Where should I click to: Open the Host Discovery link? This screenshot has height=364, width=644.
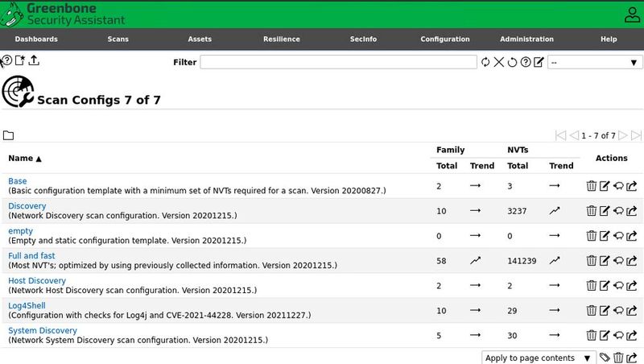37,280
